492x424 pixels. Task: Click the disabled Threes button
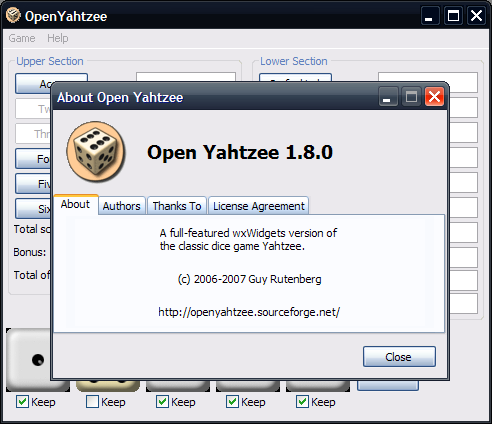pyautogui.click(x=33, y=134)
